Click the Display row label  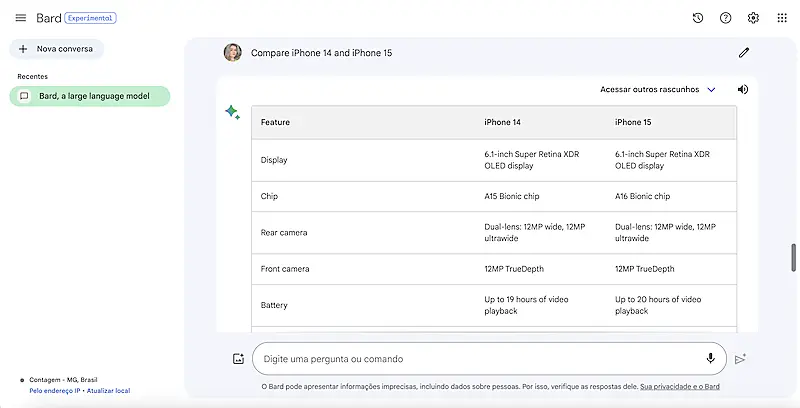click(274, 160)
